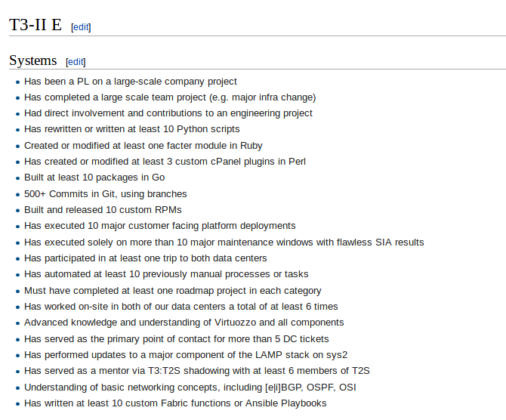Select the 500+ Commits in Git line
Image resolution: width=506 pixels, height=420 pixels.
pos(105,194)
